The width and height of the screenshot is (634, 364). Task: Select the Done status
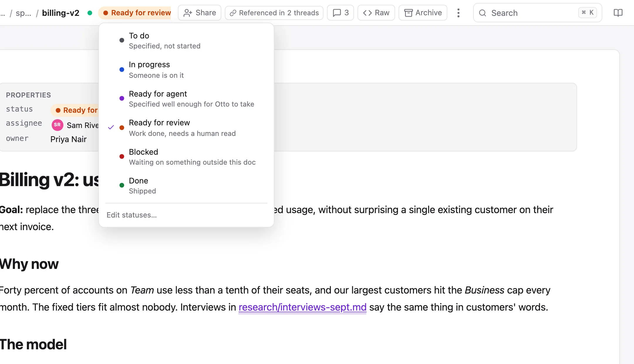pos(186,186)
